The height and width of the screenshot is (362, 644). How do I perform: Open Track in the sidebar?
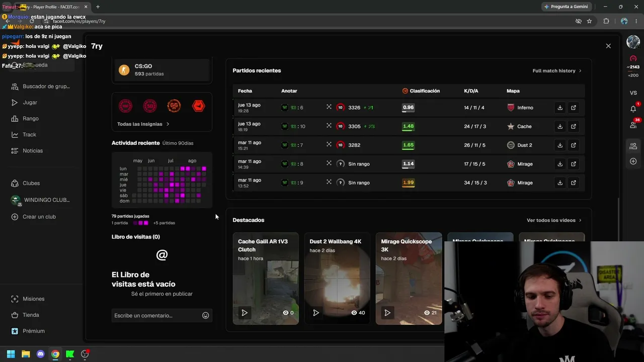coord(40,135)
